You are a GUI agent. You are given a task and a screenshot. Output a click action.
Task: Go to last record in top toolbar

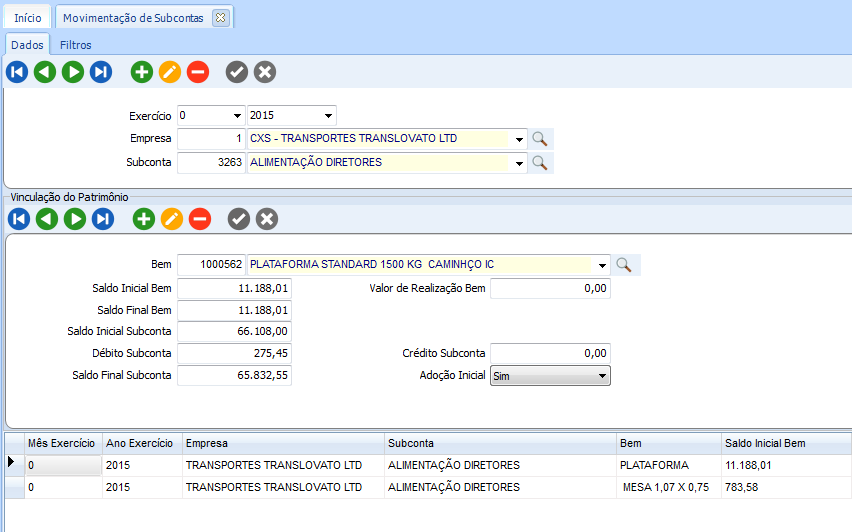click(x=101, y=72)
